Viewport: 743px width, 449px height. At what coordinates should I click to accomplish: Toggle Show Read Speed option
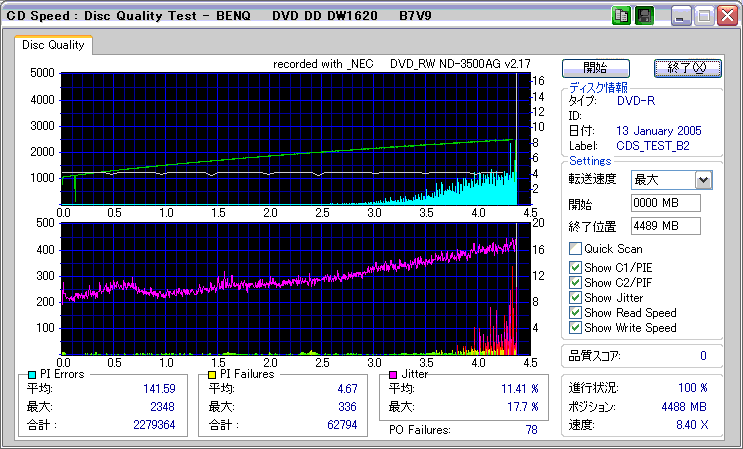point(575,313)
